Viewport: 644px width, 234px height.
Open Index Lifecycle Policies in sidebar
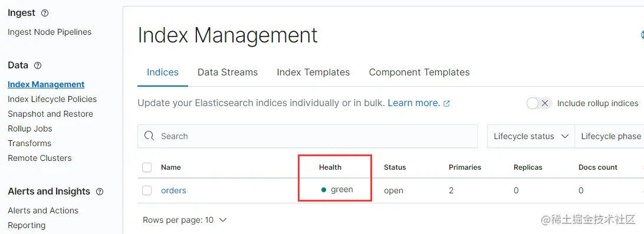(x=52, y=100)
